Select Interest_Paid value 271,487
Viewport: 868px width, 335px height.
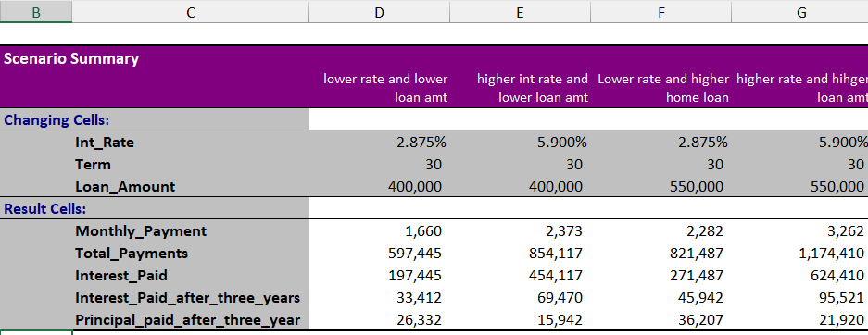[697, 275]
